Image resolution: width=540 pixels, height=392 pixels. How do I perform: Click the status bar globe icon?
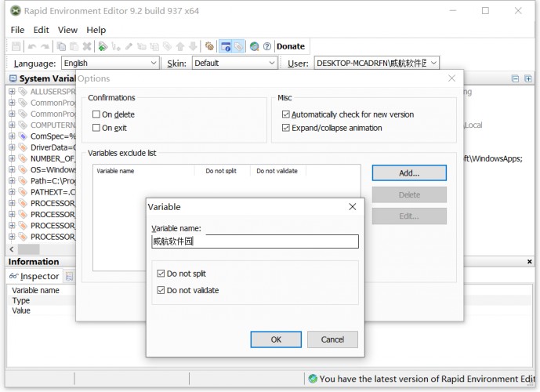tap(313, 379)
